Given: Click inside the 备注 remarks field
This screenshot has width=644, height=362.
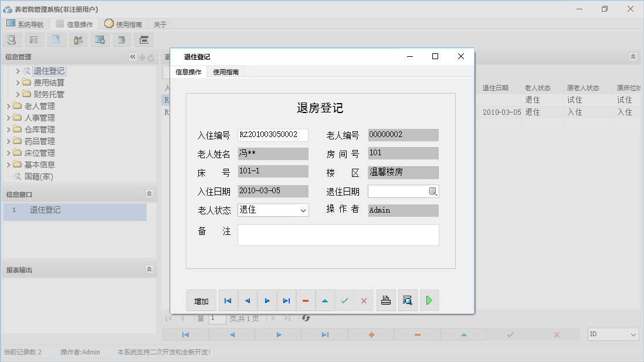Looking at the screenshot, I should click(x=338, y=235).
